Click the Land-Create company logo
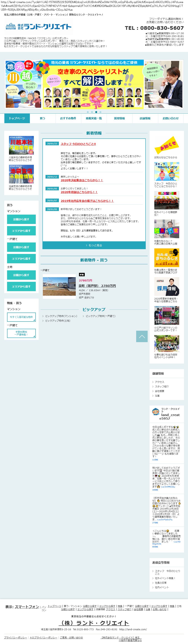The height and width of the screenshot is (644, 188). click(38, 26)
